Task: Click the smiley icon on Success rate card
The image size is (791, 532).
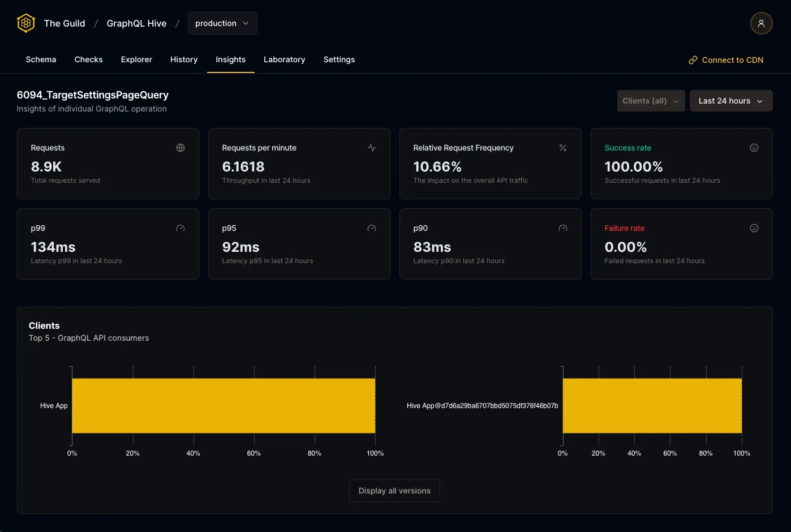Action: click(754, 148)
